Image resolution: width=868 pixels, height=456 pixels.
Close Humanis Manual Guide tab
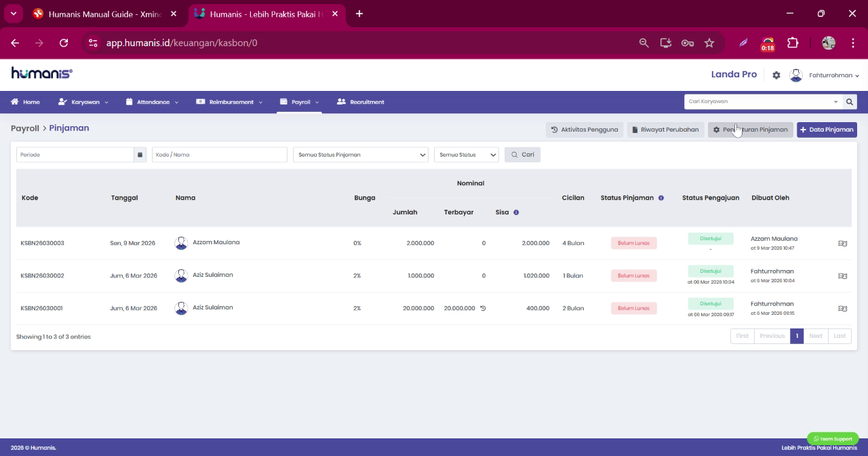174,14
